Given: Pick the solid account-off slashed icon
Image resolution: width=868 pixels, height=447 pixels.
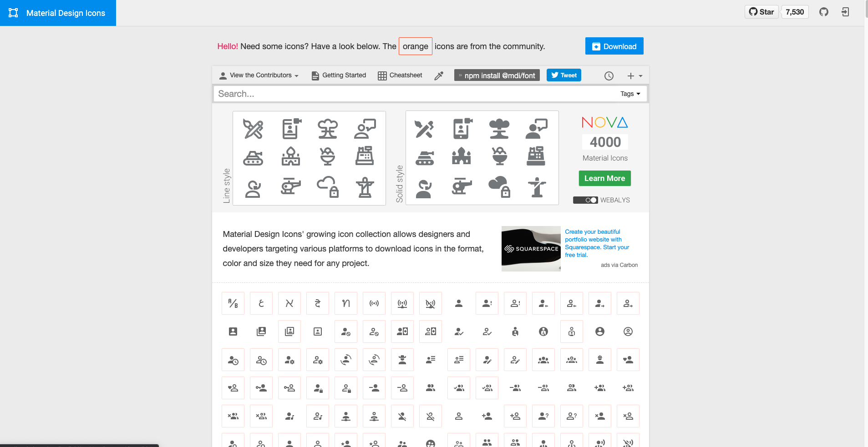Looking at the screenshot, I should pyautogui.click(x=402, y=416).
